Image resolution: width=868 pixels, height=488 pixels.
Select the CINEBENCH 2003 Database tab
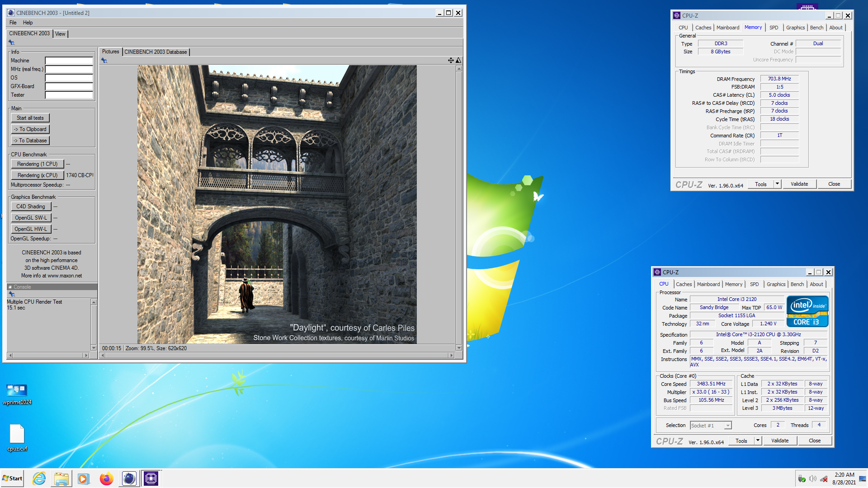click(x=156, y=52)
